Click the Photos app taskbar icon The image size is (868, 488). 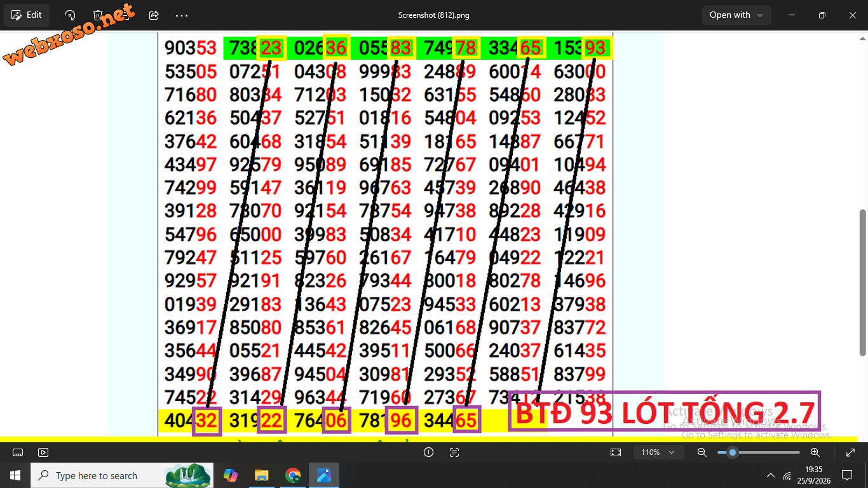(x=324, y=475)
